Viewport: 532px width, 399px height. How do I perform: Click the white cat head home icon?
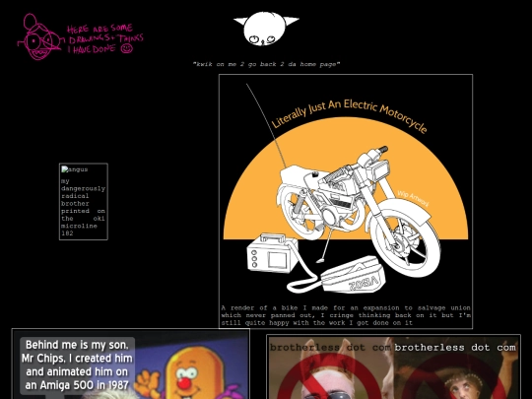pyautogui.click(x=266, y=29)
